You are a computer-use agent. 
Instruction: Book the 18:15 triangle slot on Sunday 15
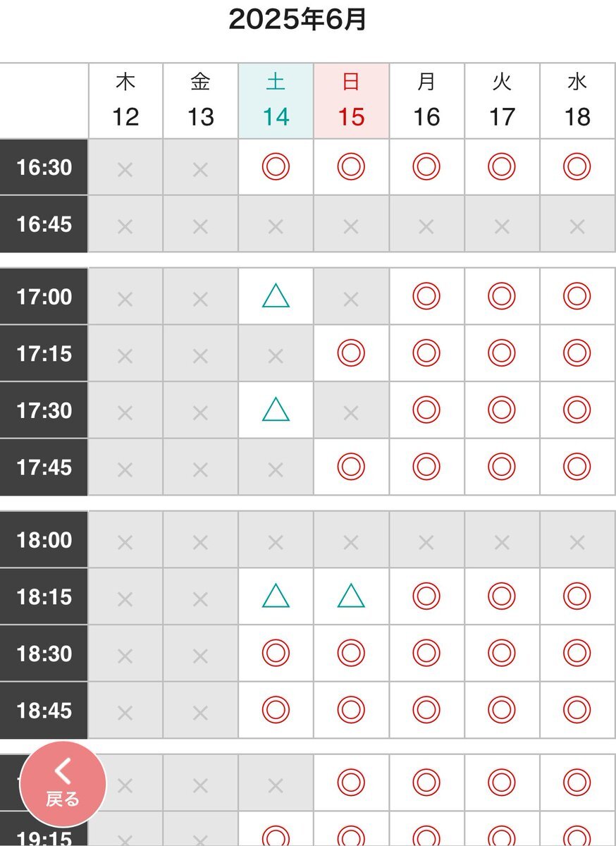tap(351, 596)
